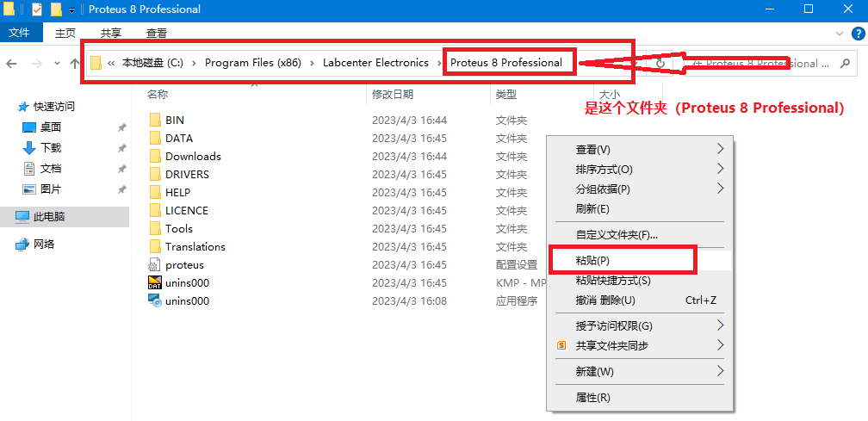
Task: Choose 自定义文件夹(F)... in context menu
Action: coord(617,234)
